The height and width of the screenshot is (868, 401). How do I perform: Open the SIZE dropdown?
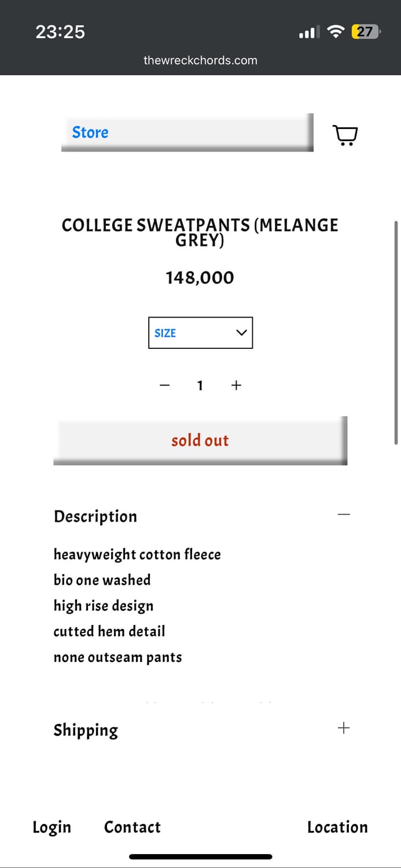tap(200, 333)
